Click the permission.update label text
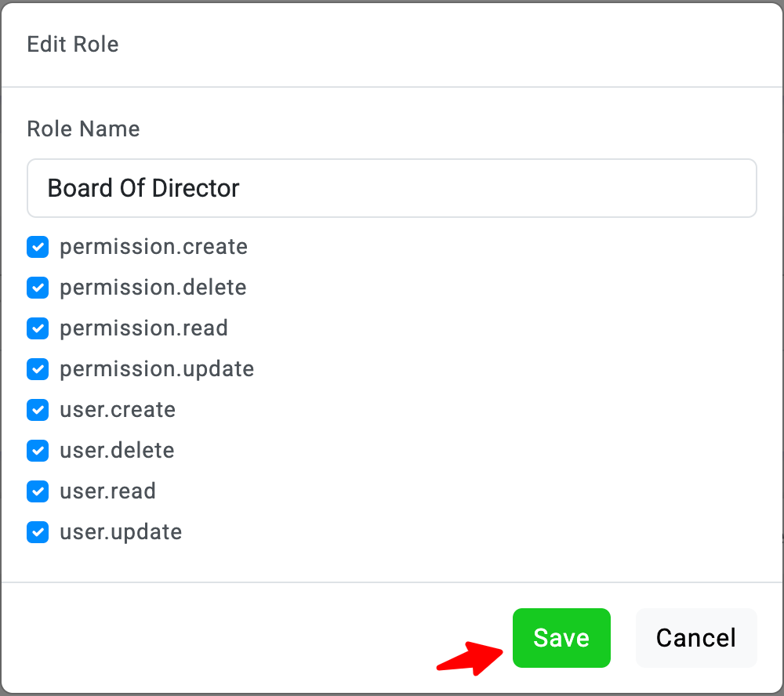This screenshot has height=696, width=784. tap(157, 369)
